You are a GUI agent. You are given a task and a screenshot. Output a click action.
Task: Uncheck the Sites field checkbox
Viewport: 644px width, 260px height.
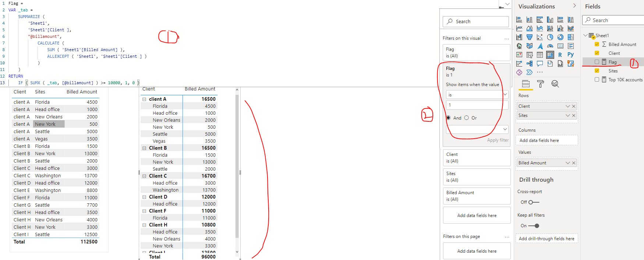coord(597,71)
